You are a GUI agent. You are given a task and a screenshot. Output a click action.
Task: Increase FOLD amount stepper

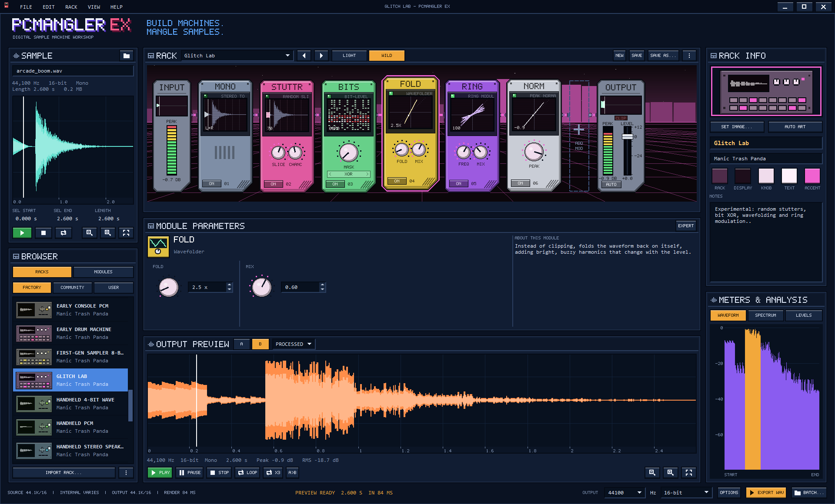pyautogui.click(x=229, y=285)
